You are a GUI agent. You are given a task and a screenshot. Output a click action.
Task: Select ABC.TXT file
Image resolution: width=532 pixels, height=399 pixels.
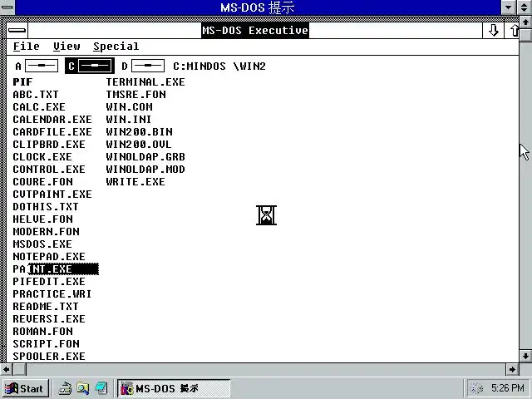pyautogui.click(x=36, y=95)
